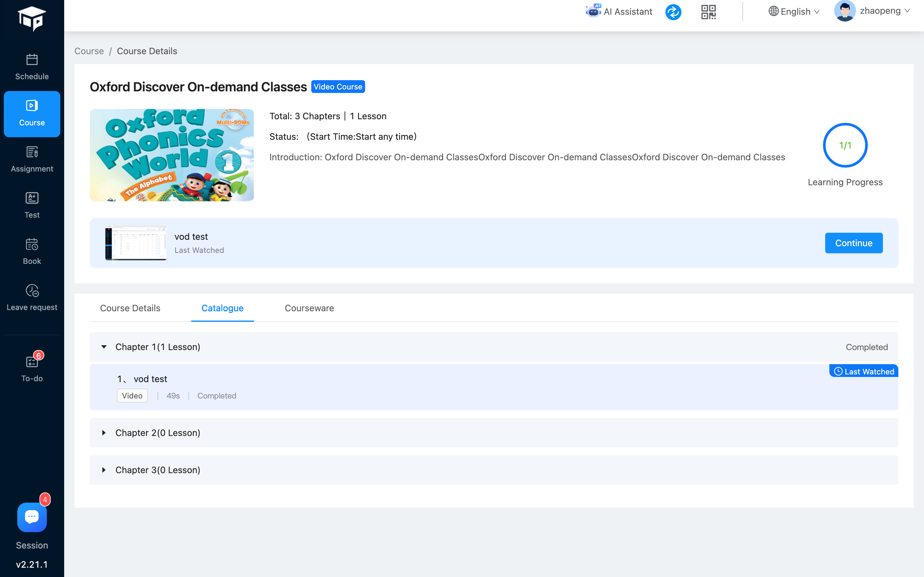
Task: Switch to the Course Details tab
Action: tap(130, 308)
